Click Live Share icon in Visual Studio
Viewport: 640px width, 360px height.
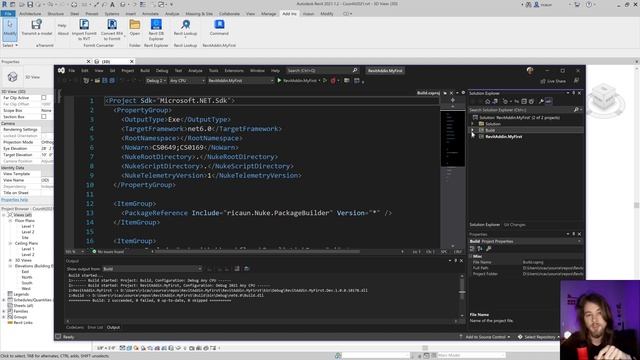tap(543, 81)
